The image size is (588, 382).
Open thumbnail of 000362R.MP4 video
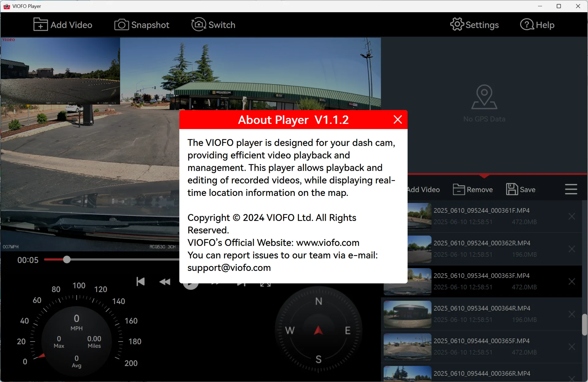pyautogui.click(x=420, y=249)
